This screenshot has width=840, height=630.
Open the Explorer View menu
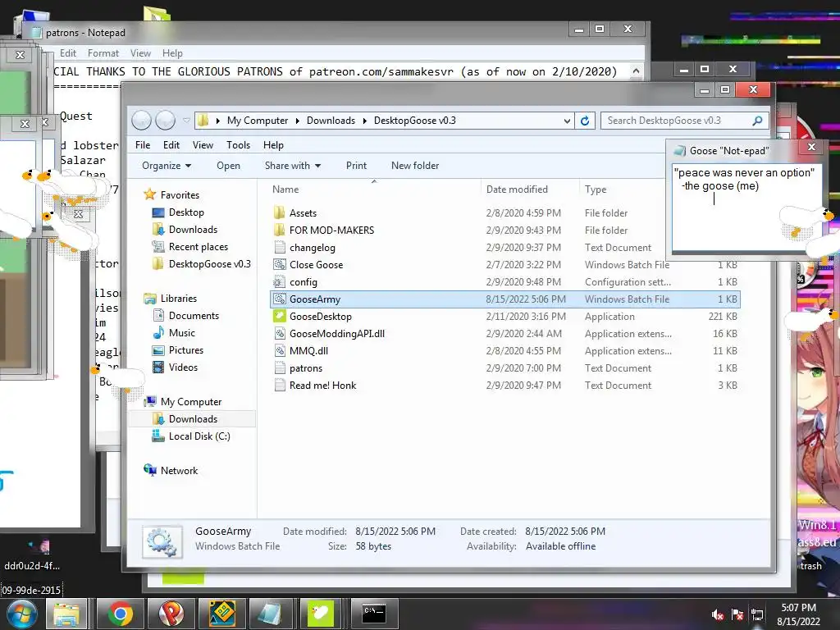point(203,145)
